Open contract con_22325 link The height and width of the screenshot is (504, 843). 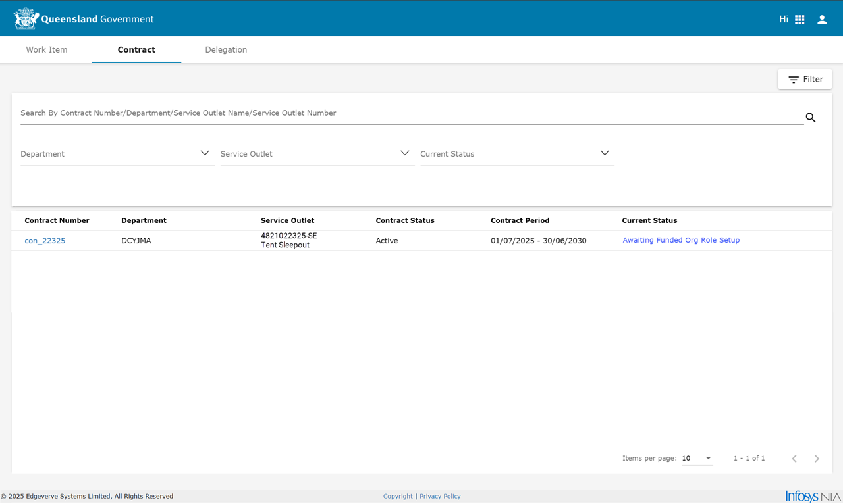click(x=45, y=241)
